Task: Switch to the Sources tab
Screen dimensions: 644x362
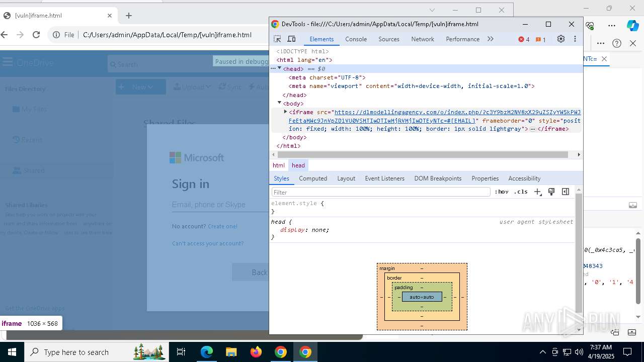Action: pos(389,39)
